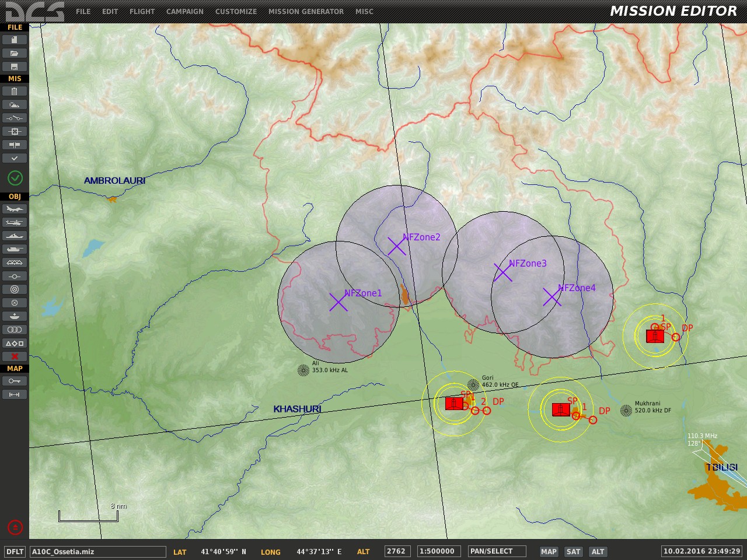This screenshot has width=747, height=560.
Task: Select the Ship group placement tool
Action: [15, 236]
